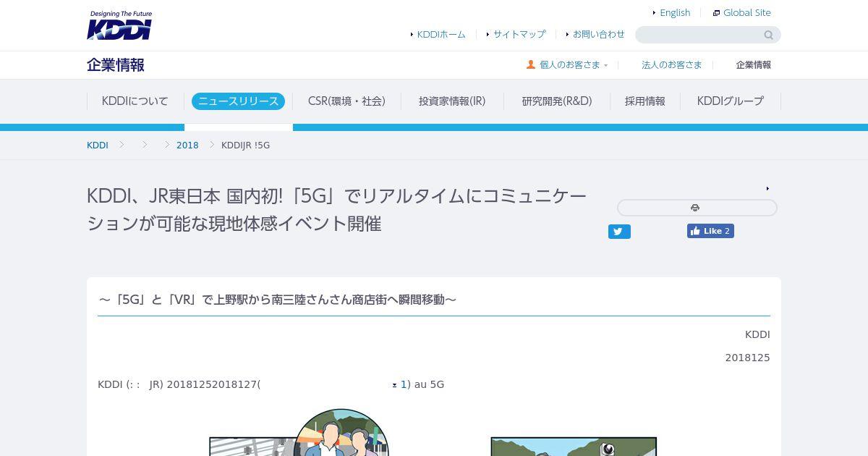The width and height of the screenshot is (868, 456).
Task: Focus the site search input field
Action: pyautogui.click(x=699, y=35)
